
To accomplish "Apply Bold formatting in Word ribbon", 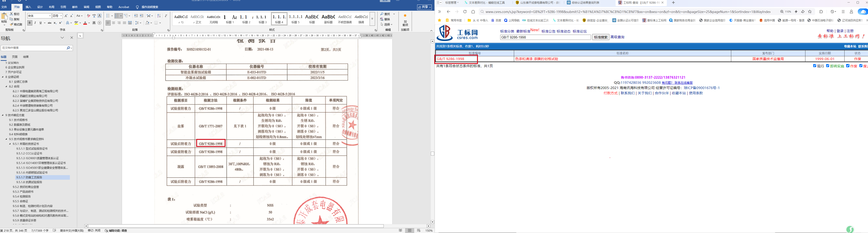I will coord(30,23).
